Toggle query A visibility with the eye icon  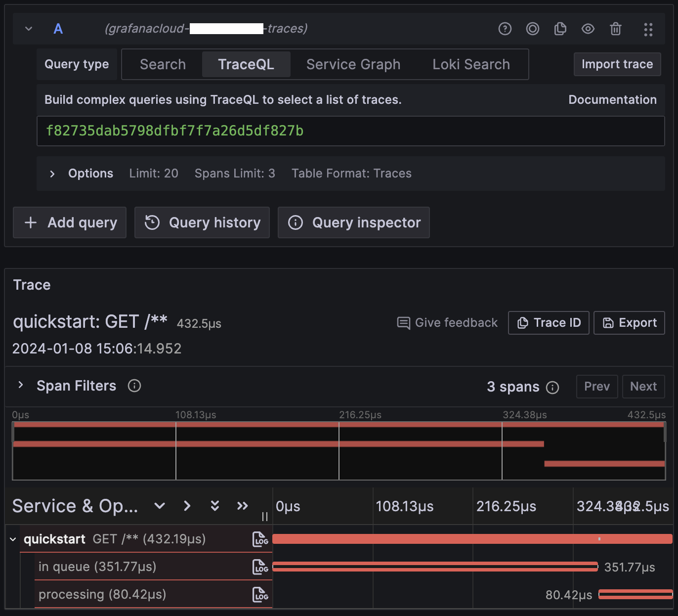click(588, 29)
